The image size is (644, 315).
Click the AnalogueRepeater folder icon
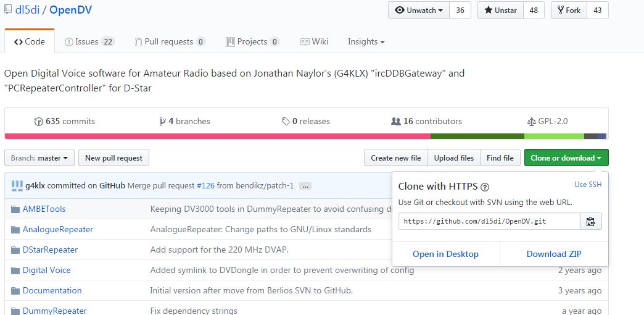[15, 230]
